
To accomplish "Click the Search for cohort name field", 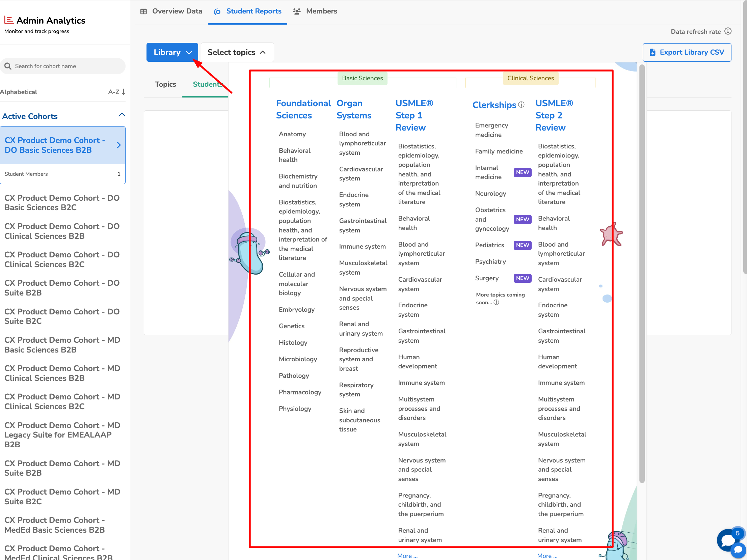I will [63, 66].
